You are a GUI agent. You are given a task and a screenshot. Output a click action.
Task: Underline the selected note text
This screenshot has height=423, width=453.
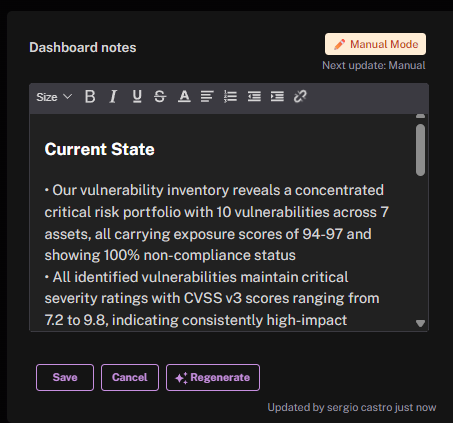pyautogui.click(x=137, y=97)
